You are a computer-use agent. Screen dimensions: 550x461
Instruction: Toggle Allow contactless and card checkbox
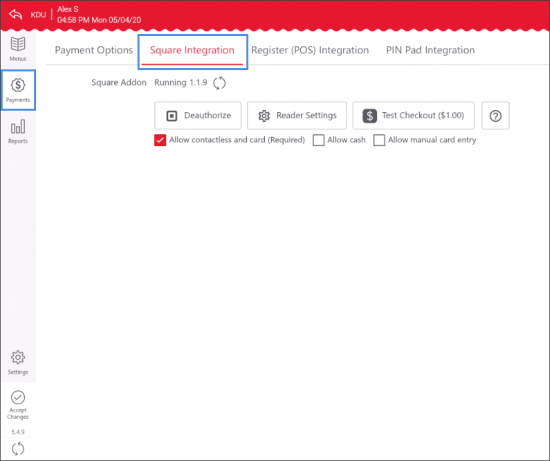(x=160, y=140)
